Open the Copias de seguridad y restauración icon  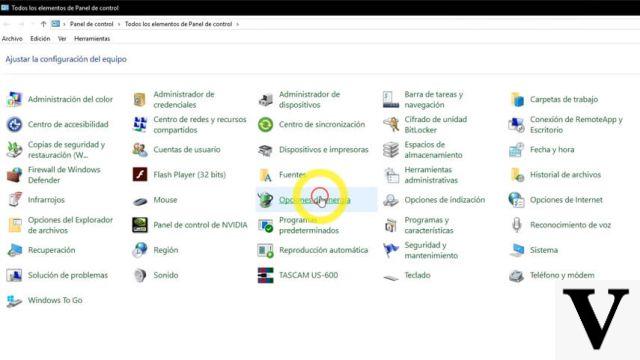point(15,150)
